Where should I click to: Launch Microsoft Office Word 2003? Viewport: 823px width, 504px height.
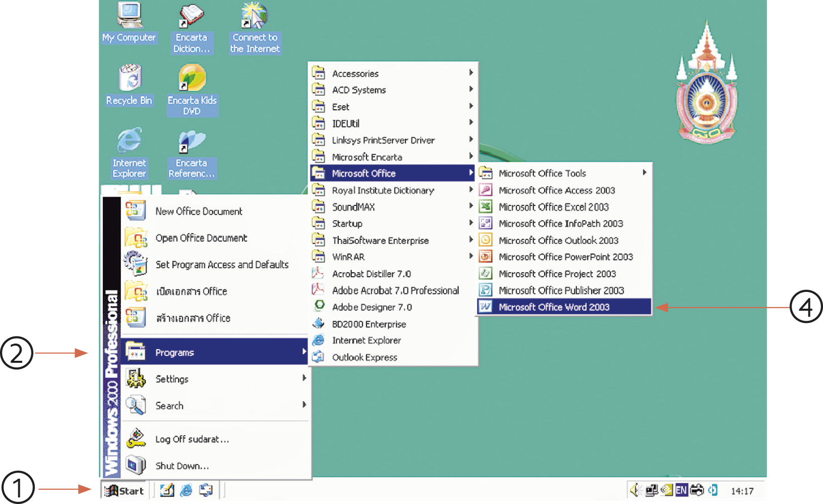564,307
